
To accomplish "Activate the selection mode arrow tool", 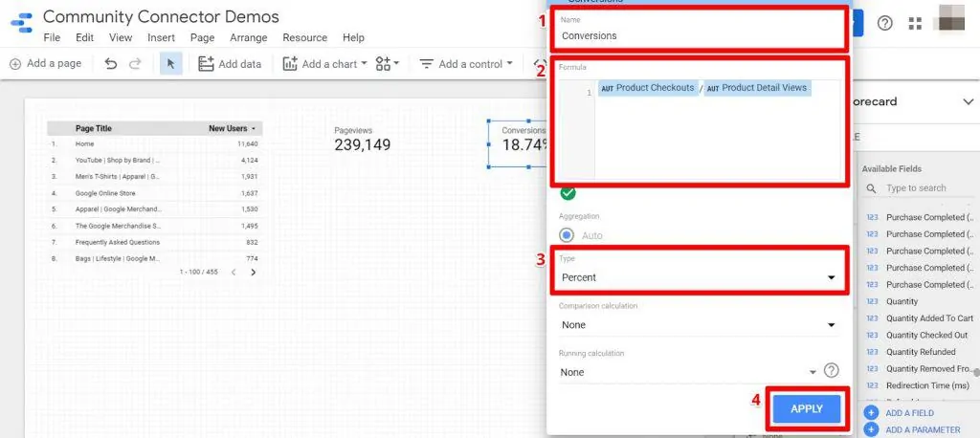I will coord(170,64).
